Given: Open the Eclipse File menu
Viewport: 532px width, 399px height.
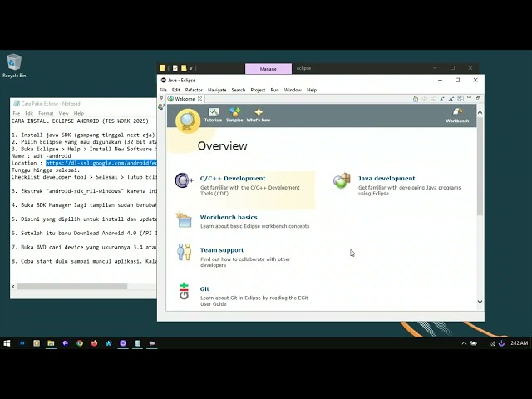Looking at the screenshot, I should 163,90.
